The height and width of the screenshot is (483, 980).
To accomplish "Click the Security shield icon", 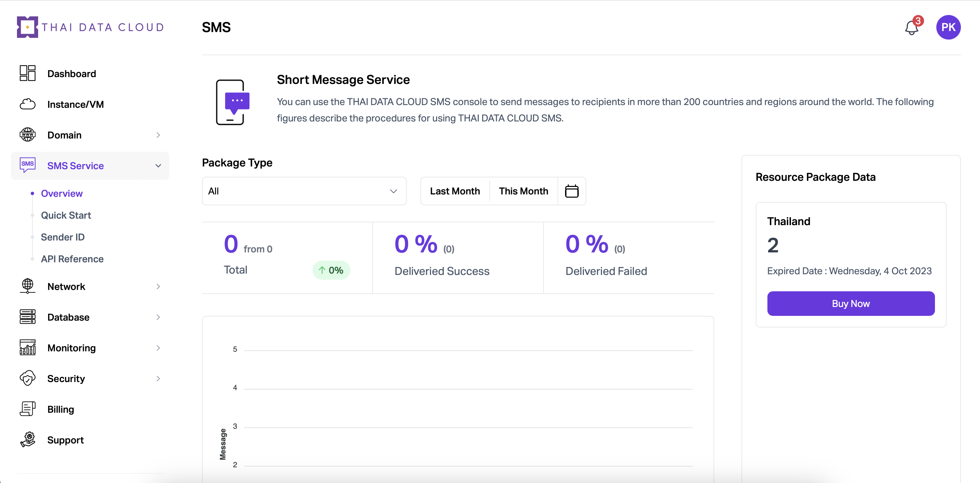I will coord(27,378).
